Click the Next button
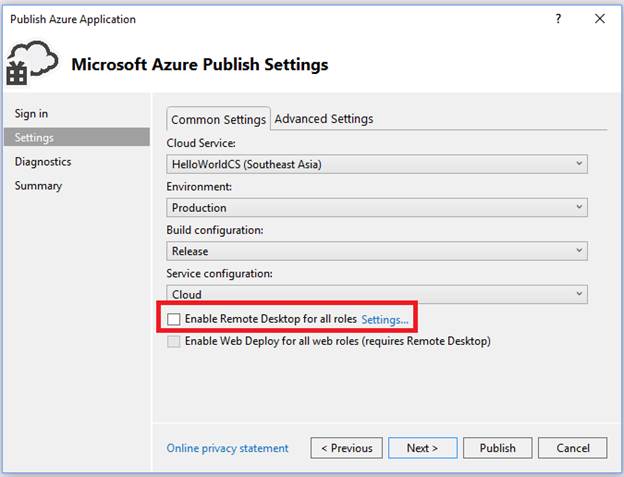 click(423, 448)
